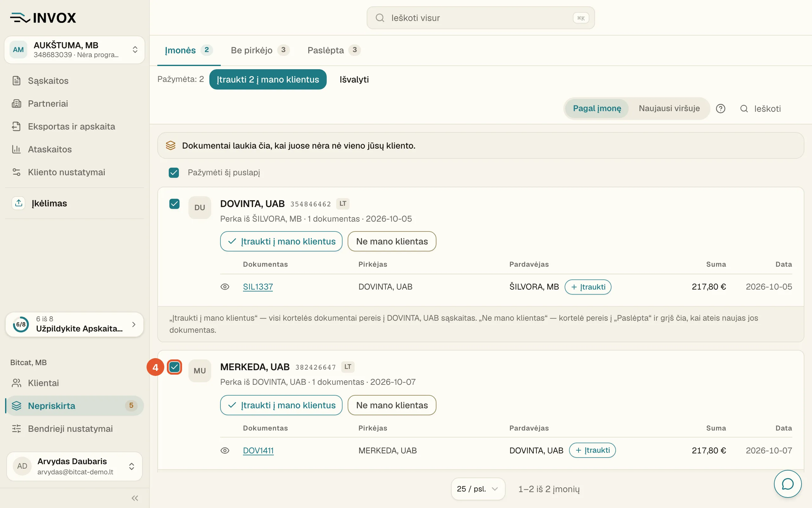
Task: Click the DU avatar of DOVINTA, UAB
Action: [200, 208]
